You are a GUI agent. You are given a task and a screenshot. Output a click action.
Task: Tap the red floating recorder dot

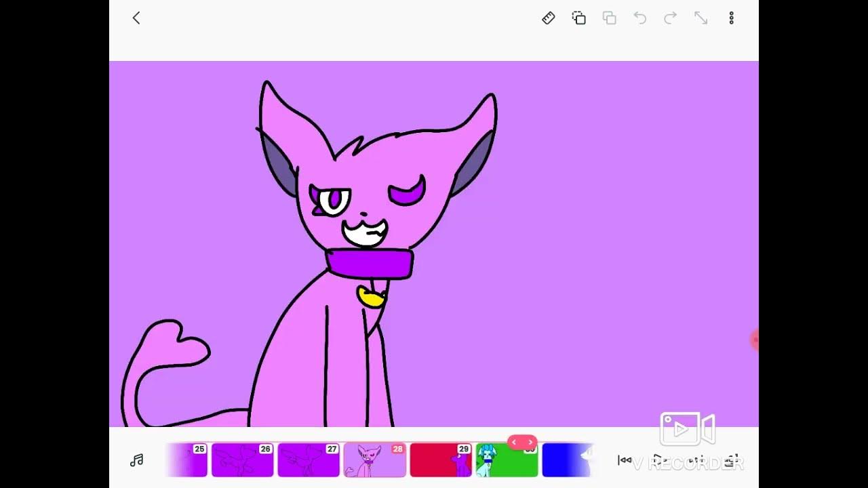755,340
